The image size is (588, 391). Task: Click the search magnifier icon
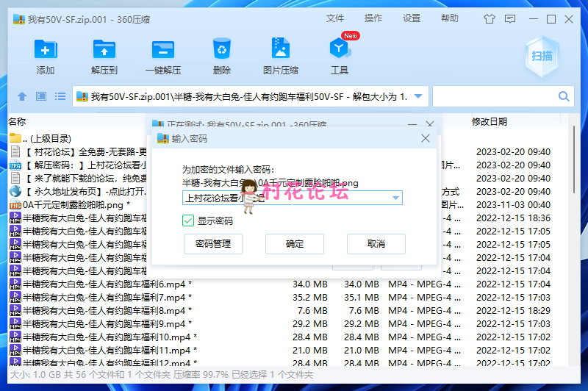tap(564, 96)
